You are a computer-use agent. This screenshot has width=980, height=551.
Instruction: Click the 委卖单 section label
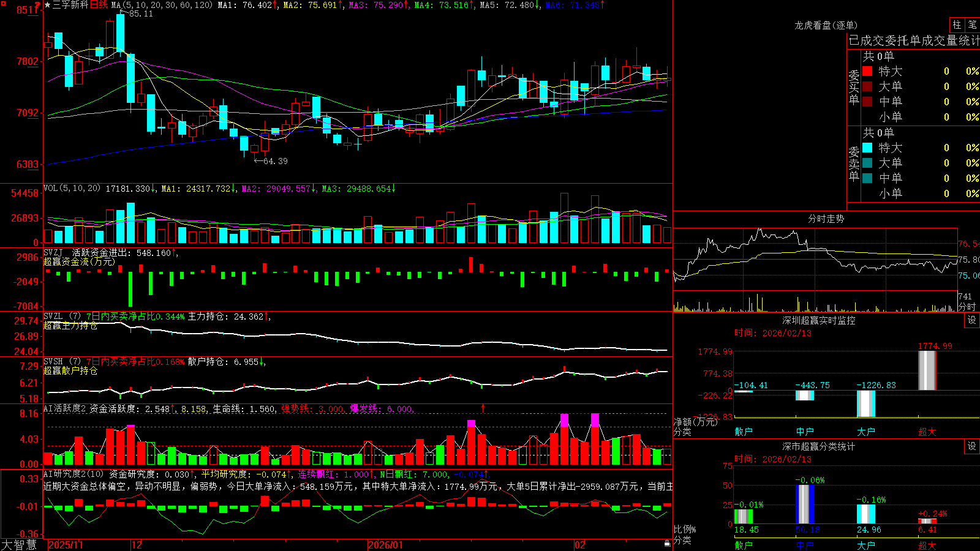(x=854, y=164)
